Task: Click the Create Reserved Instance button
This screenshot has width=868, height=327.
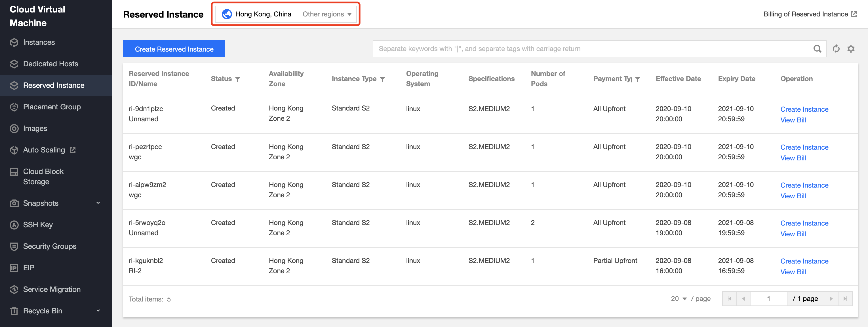Action: [x=174, y=49]
